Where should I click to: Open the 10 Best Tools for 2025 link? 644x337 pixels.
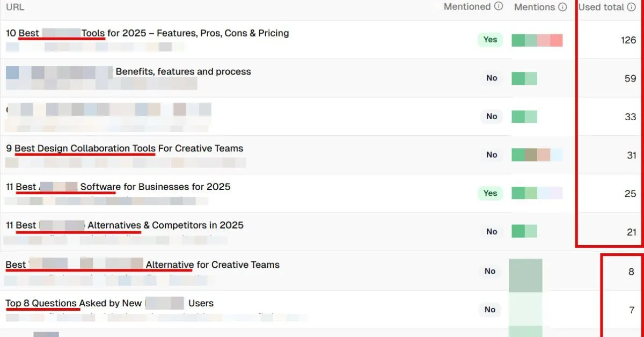pyautogui.click(x=148, y=33)
